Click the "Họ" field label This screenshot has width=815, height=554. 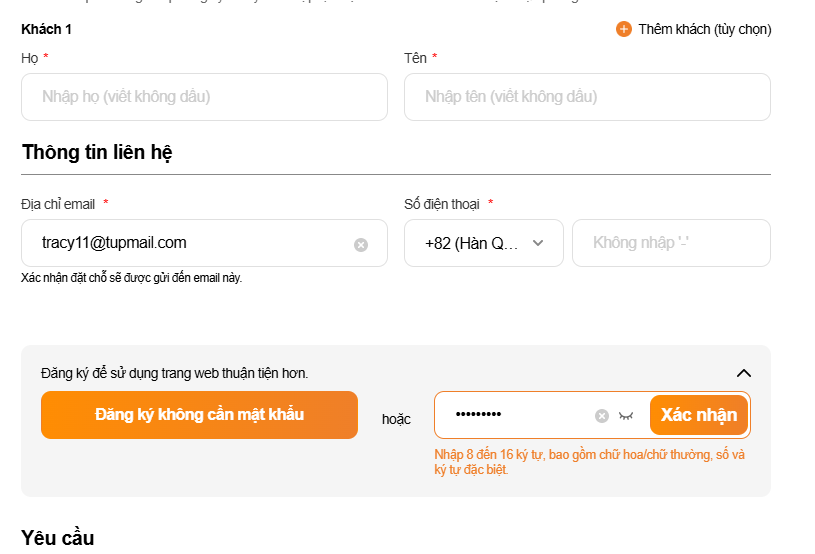(29, 58)
